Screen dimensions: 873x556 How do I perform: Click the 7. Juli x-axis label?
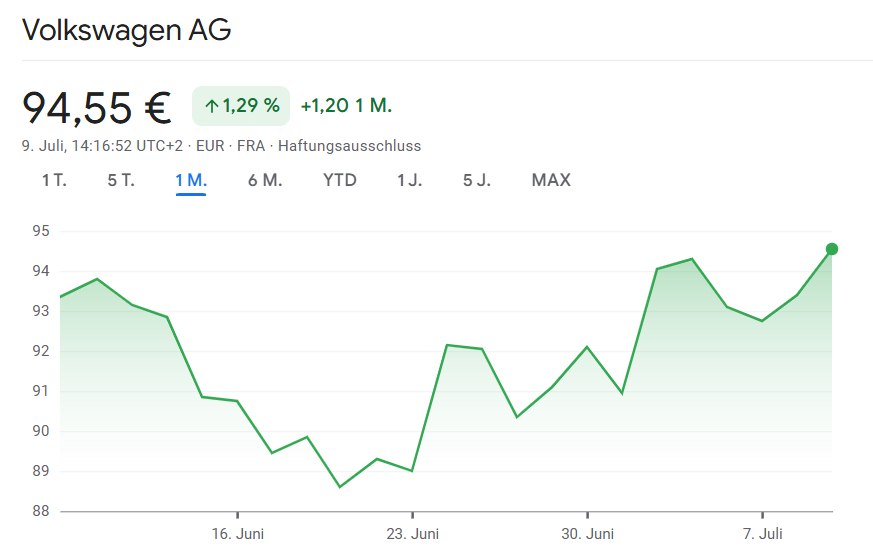pos(763,534)
